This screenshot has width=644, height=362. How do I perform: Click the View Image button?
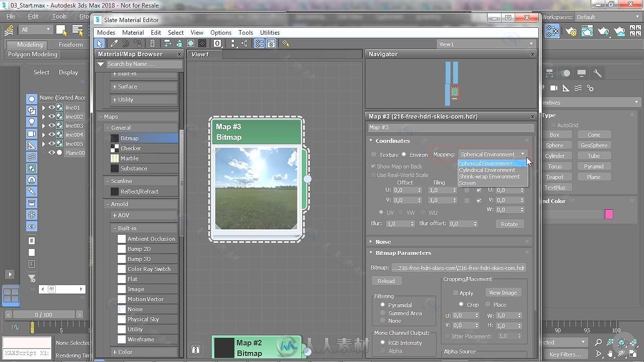pyautogui.click(x=503, y=293)
